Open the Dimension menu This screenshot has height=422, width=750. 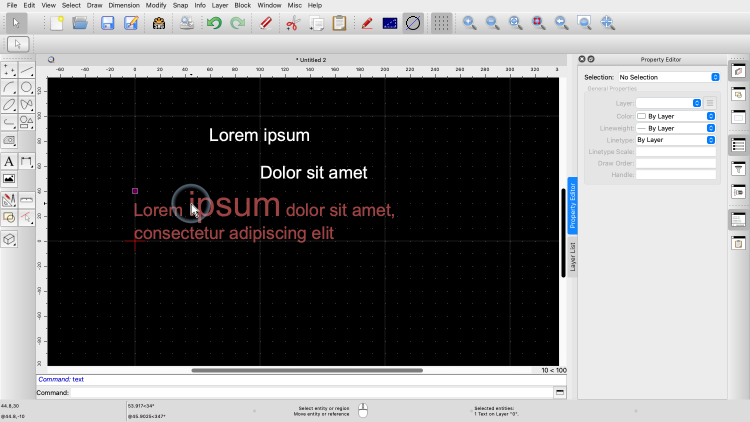tap(124, 5)
